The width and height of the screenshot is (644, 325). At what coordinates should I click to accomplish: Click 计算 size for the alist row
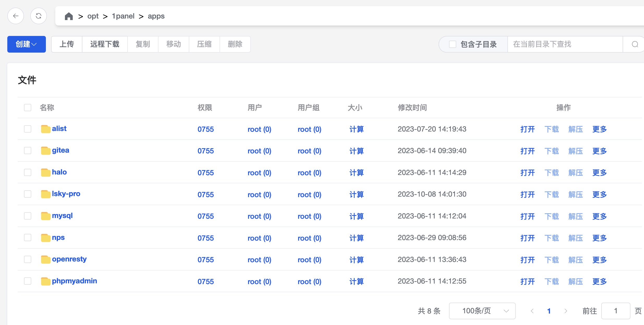356,129
